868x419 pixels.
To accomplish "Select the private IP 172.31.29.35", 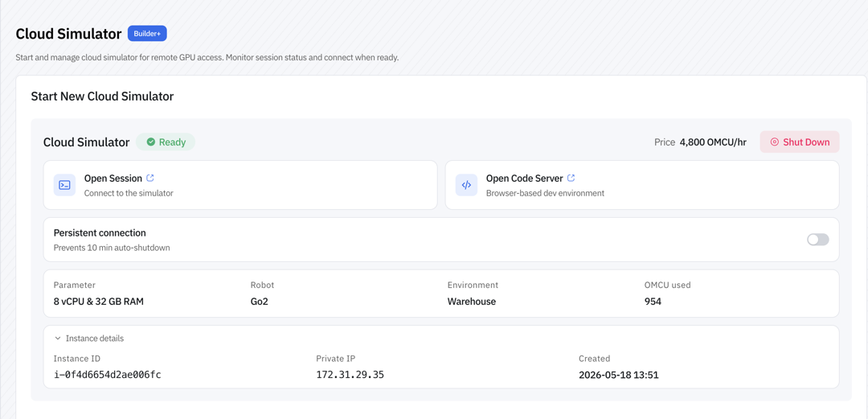I will 350,375.
